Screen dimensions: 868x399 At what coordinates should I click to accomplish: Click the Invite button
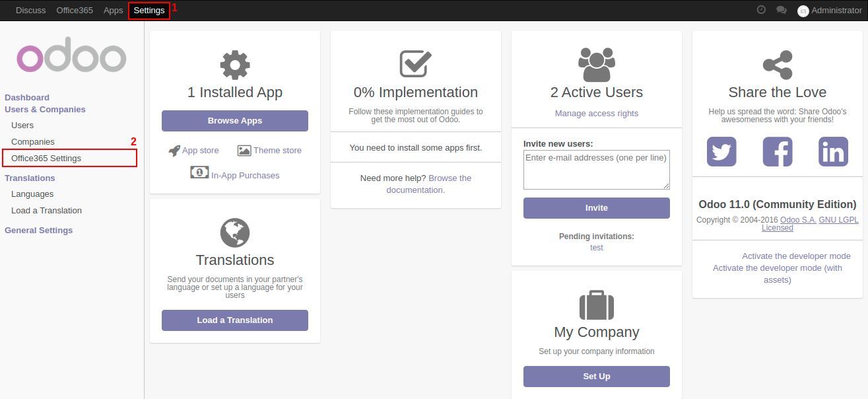(597, 208)
